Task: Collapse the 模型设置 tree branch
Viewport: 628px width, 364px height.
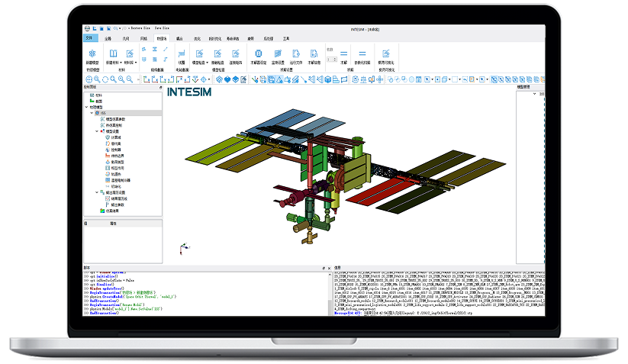Action: point(97,131)
